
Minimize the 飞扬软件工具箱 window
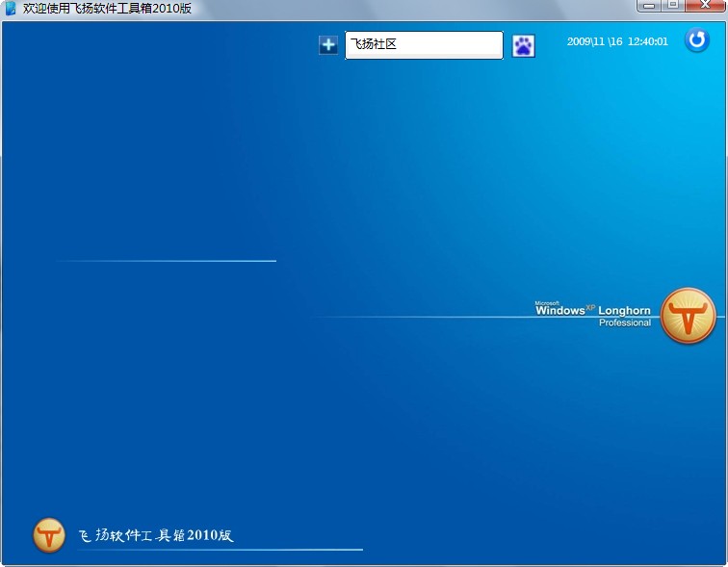[x=649, y=5]
